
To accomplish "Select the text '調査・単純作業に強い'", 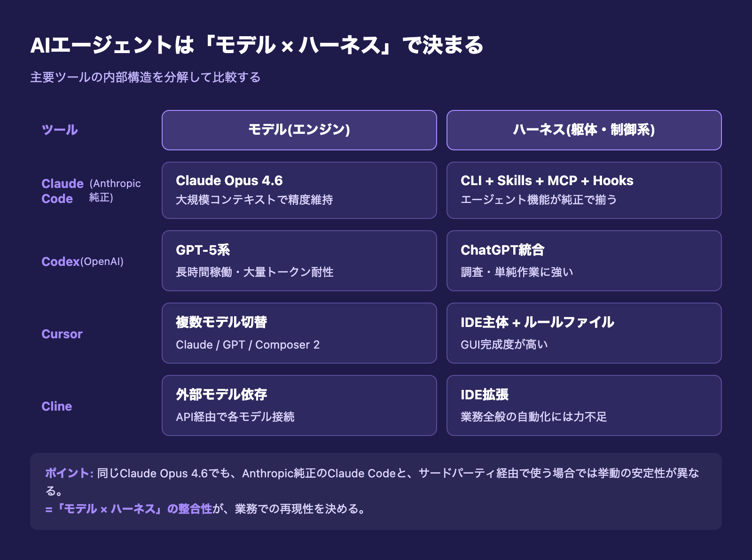I will click(x=517, y=272).
